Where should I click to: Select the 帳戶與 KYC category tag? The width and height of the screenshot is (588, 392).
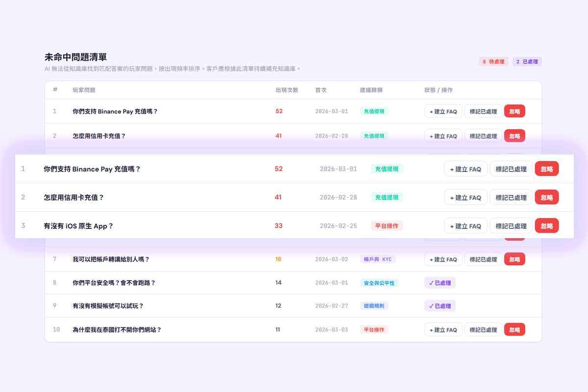[377, 259]
